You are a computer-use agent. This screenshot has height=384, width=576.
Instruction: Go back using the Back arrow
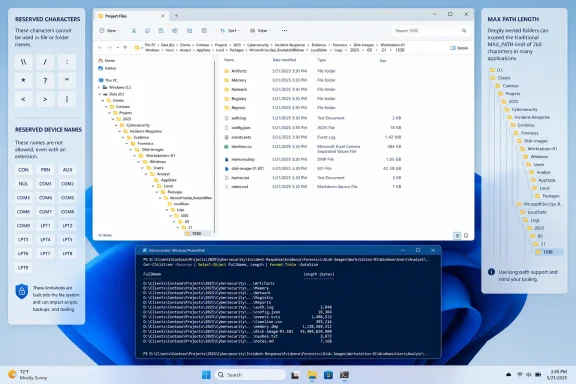100,47
